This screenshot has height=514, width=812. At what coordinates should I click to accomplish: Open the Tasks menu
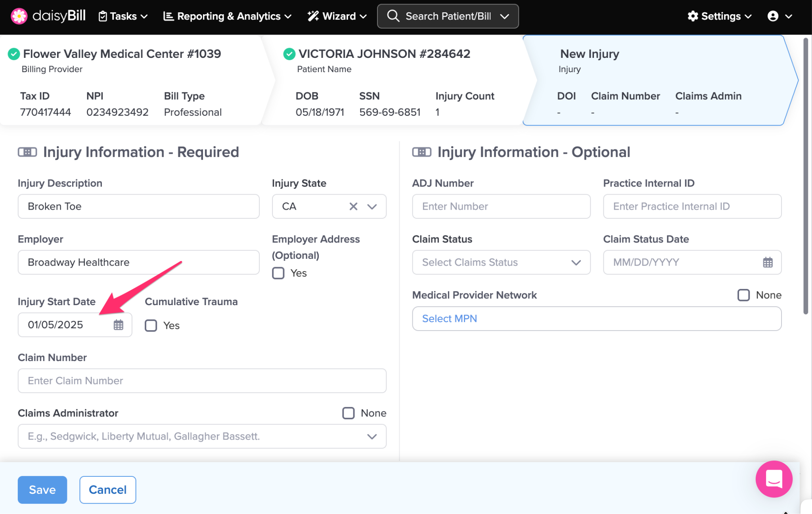click(x=123, y=16)
